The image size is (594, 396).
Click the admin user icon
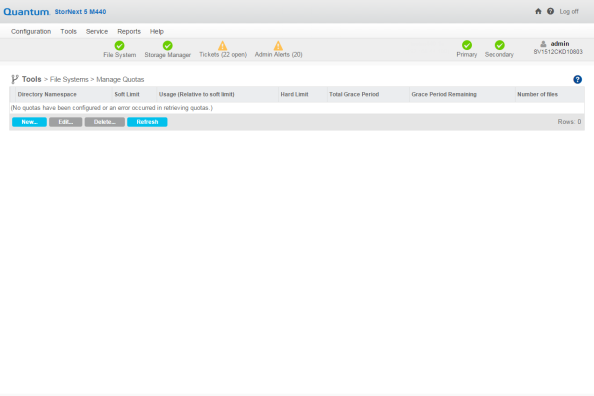pos(543,44)
